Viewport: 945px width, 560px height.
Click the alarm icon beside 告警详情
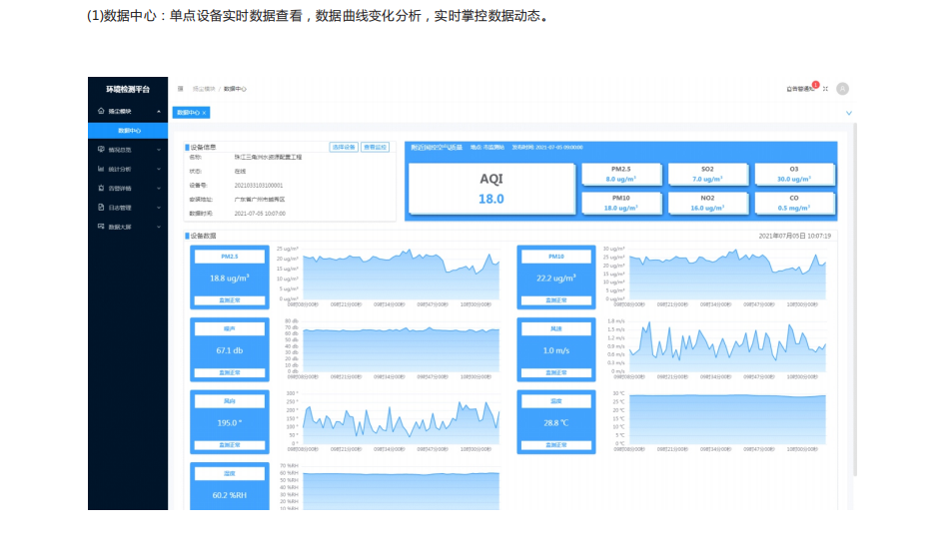tap(101, 188)
